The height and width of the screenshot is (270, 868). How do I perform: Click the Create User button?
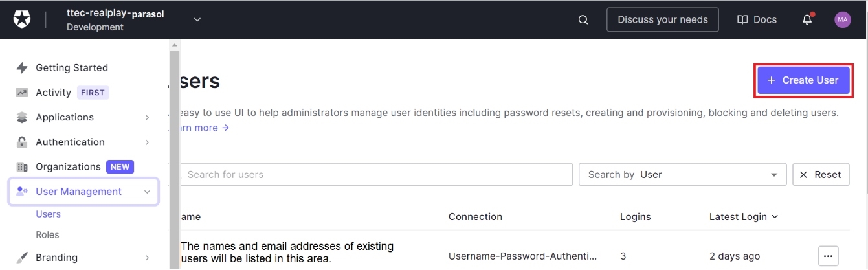pos(803,80)
